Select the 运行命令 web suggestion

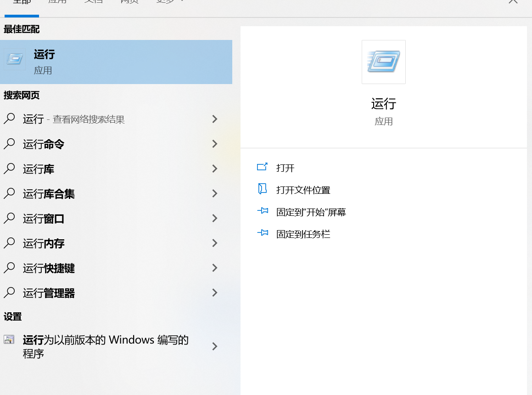click(x=116, y=144)
